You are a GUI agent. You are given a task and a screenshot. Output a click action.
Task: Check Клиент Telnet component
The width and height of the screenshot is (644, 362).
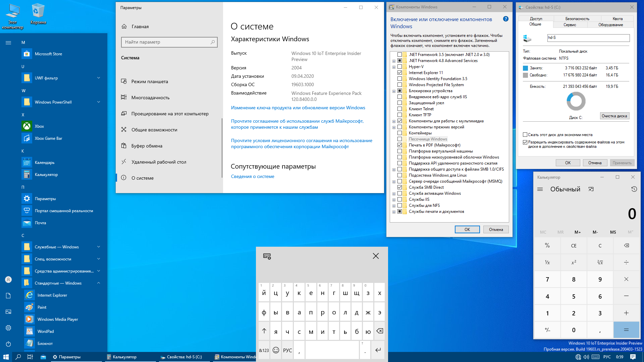(x=399, y=109)
